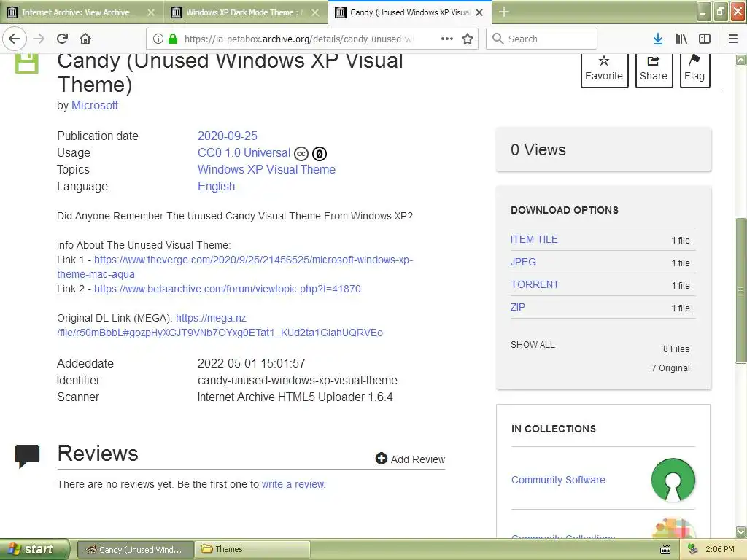This screenshot has width=747, height=560.
Task: Close the Windows XP Dark Mode Theme tab
Action: tap(315, 12)
